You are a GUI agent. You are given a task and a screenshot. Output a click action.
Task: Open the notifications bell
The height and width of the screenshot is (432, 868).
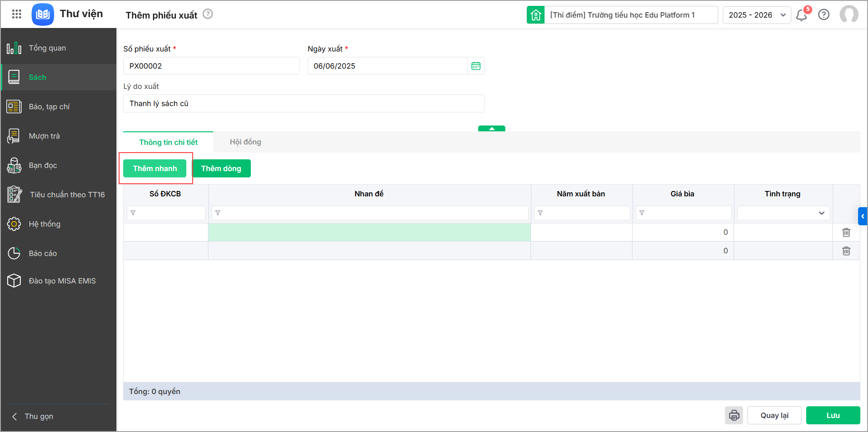(802, 15)
